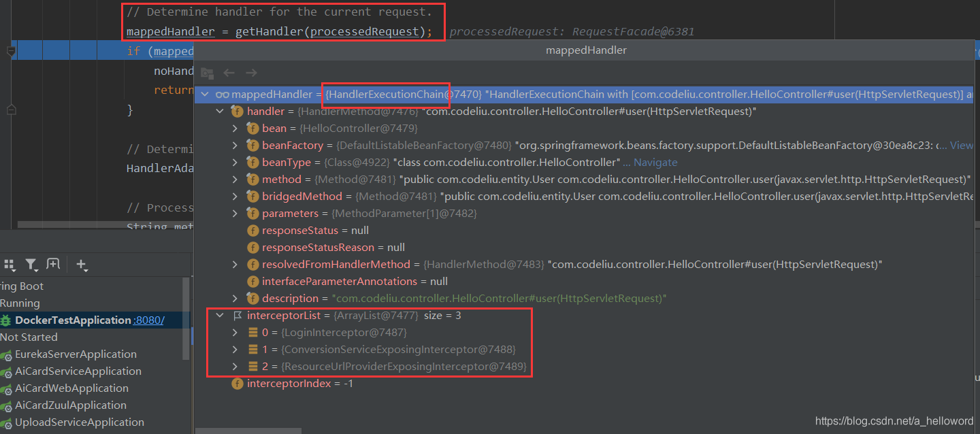Expand ConversionServiceExposingInterceptor element 1
The image size is (980, 434).
[x=235, y=350]
